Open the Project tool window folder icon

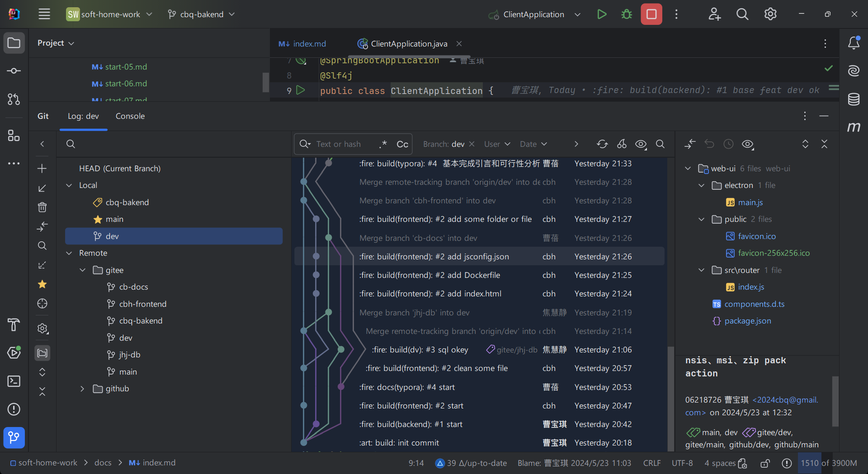coord(14,43)
